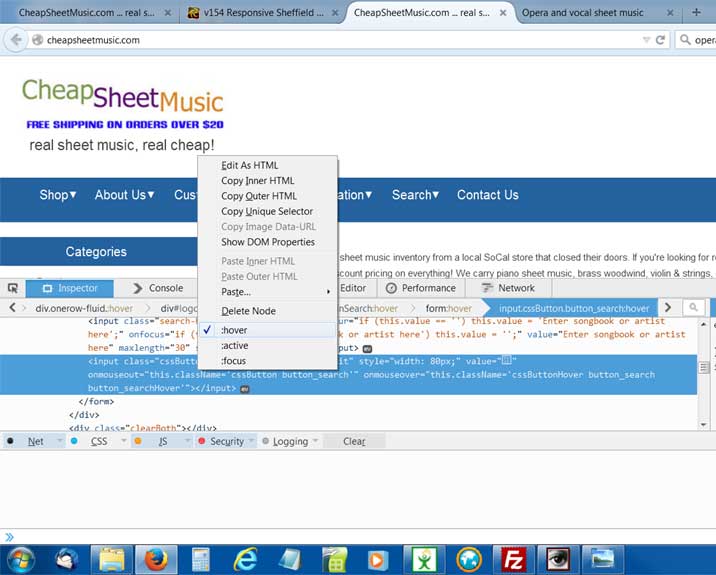Switch to the Console tab
The width and height of the screenshot is (716, 575).
[158, 288]
